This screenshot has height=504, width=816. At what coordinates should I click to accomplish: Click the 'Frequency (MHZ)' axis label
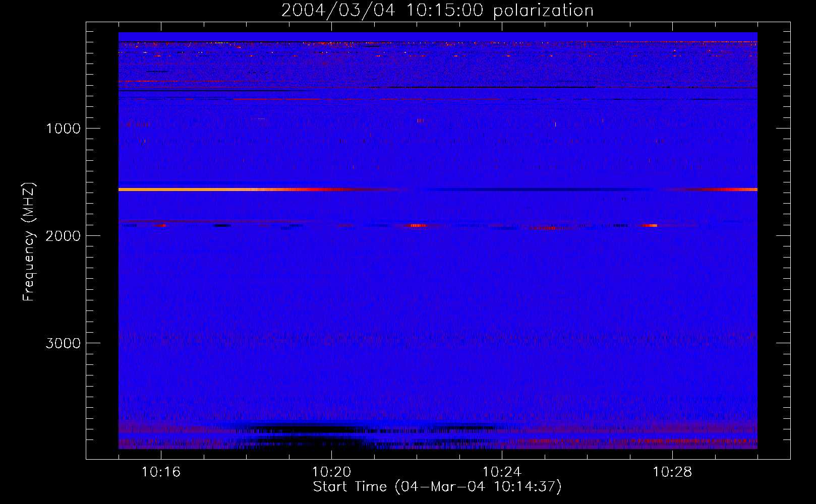point(29,242)
